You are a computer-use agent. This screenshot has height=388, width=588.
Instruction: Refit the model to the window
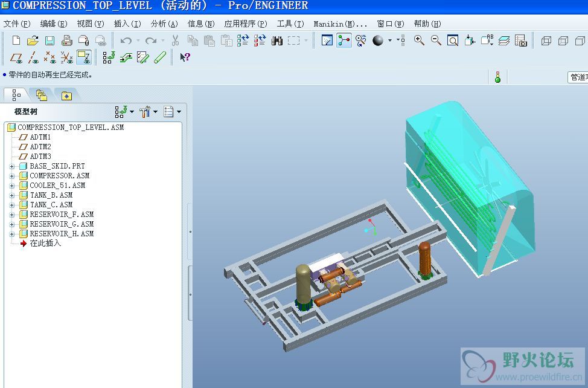point(453,40)
